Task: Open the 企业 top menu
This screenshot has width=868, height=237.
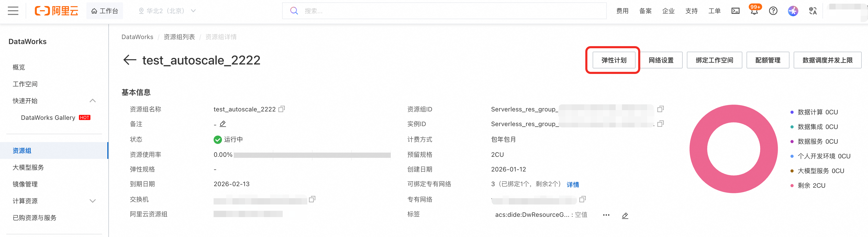Action: [x=668, y=11]
